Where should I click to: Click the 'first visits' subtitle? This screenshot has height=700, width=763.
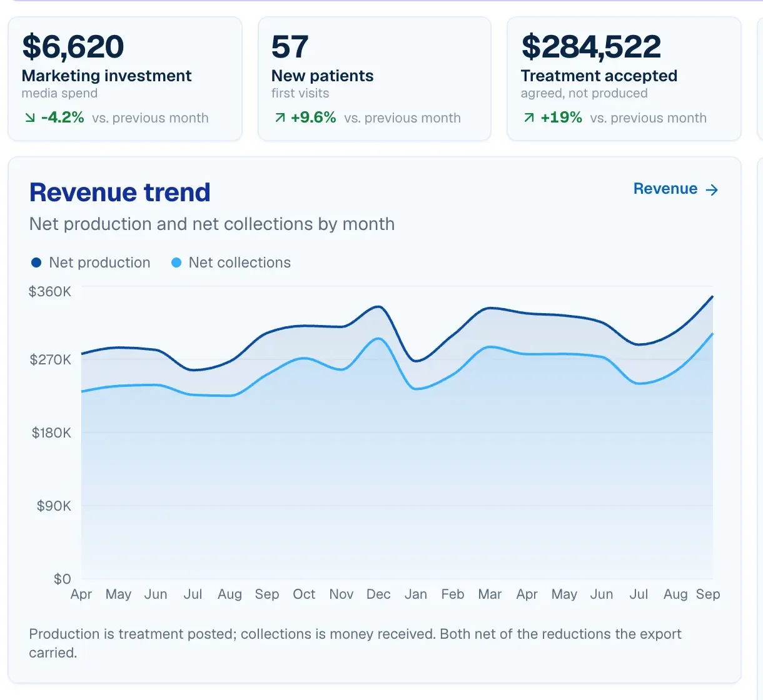click(x=300, y=93)
